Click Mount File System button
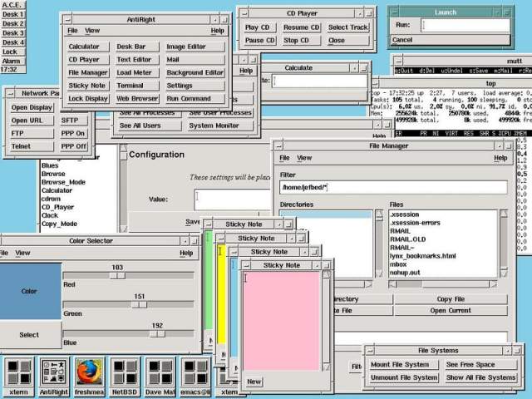 [x=401, y=365]
